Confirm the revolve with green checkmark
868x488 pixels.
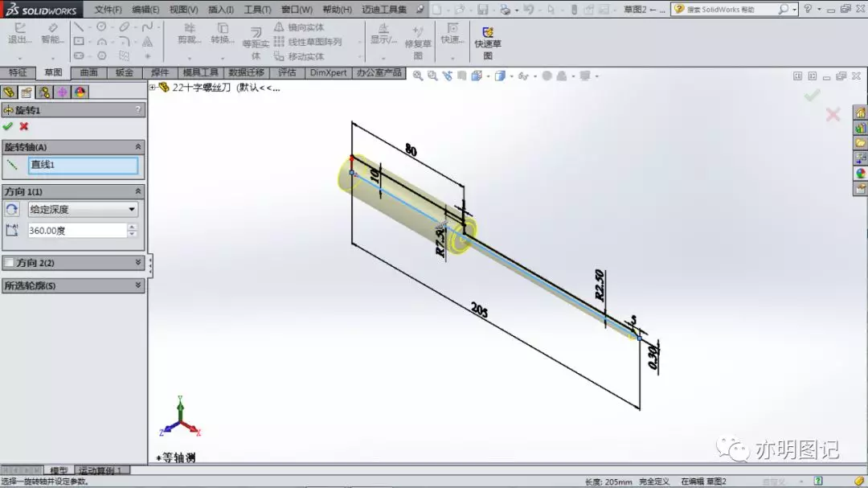8,126
